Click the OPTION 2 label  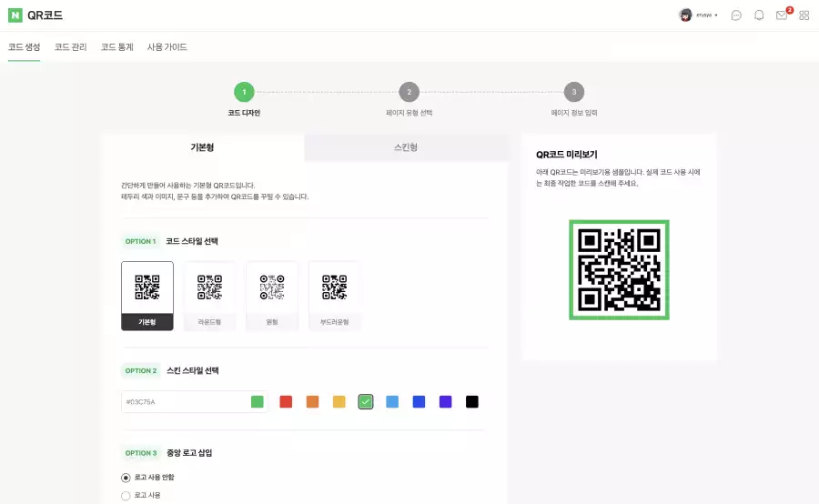141,371
